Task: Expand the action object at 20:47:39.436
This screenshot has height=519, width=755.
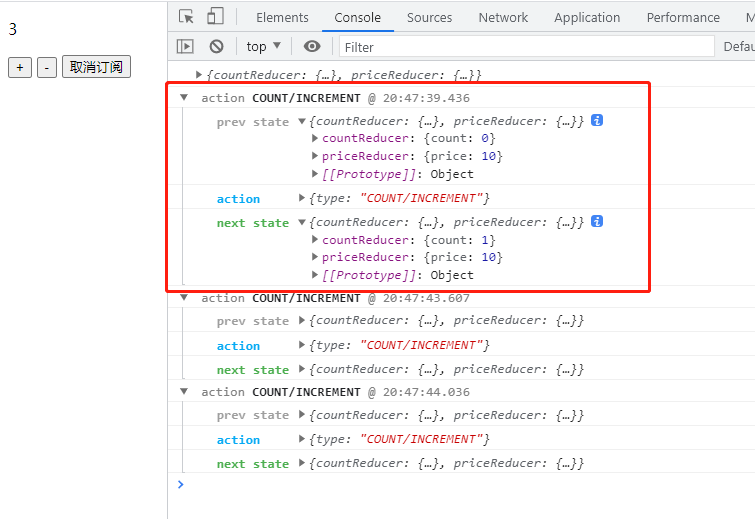Action: (301, 197)
